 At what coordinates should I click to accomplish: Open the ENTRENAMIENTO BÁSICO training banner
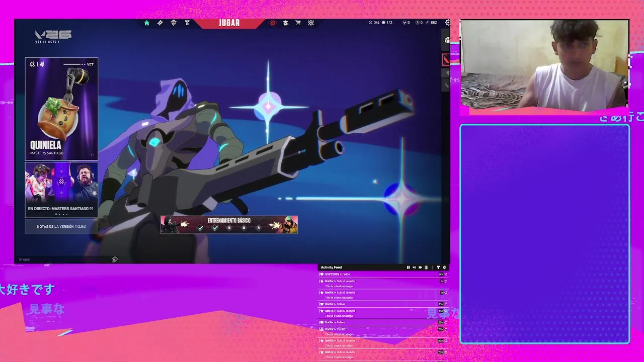click(229, 225)
